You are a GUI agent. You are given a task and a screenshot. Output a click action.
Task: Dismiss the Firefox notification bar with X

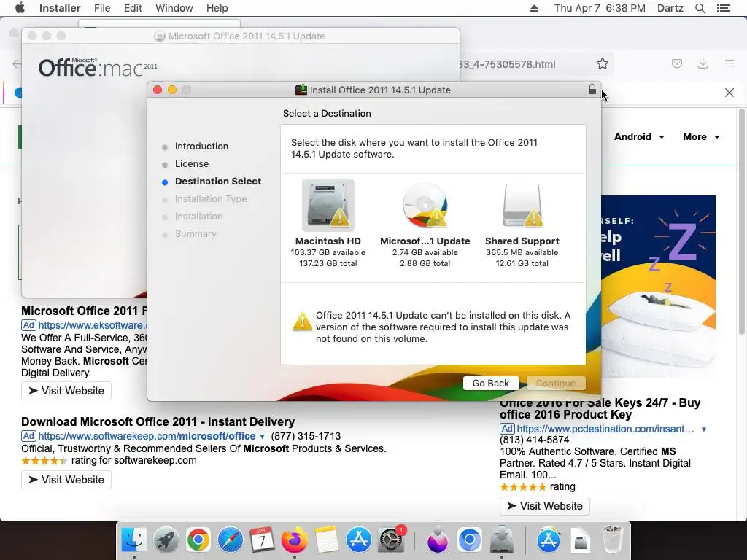[x=729, y=93]
